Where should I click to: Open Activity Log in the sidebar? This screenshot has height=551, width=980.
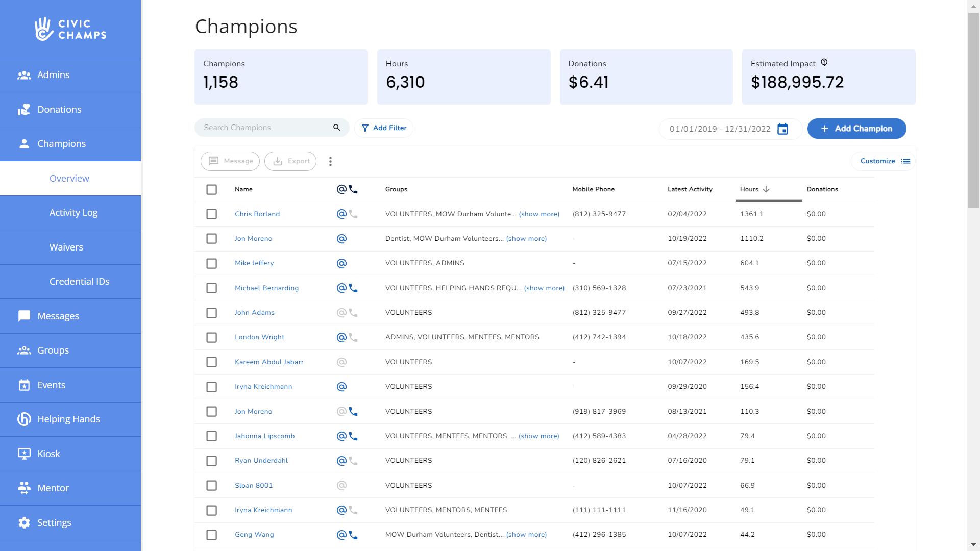pos(73,213)
